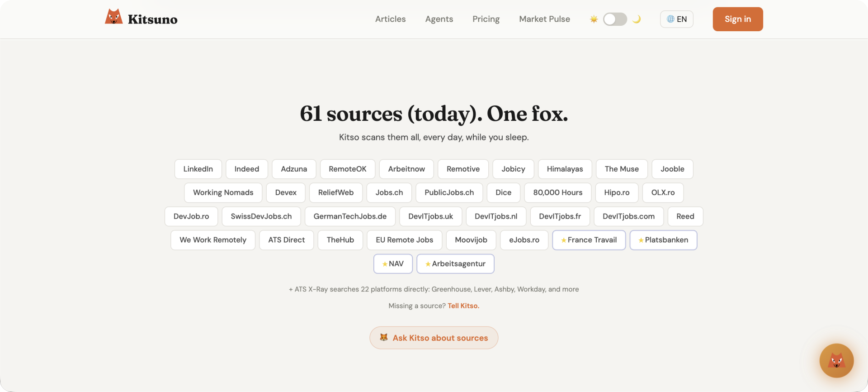Image resolution: width=868 pixels, height=392 pixels.
Task: Toggle the light/dark theme switch
Action: click(x=615, y=19)
